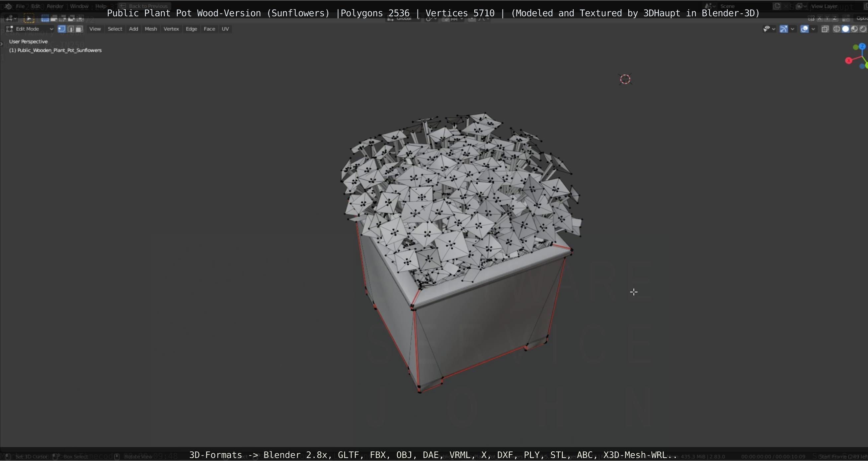
Task: Enable Vertex select mode
Action: coord(61,29)
